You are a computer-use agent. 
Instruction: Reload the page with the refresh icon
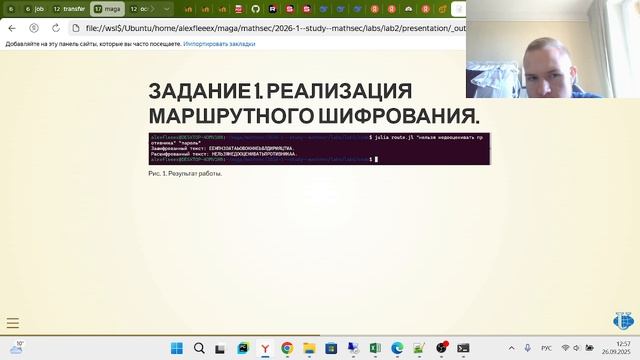[56, 28]
